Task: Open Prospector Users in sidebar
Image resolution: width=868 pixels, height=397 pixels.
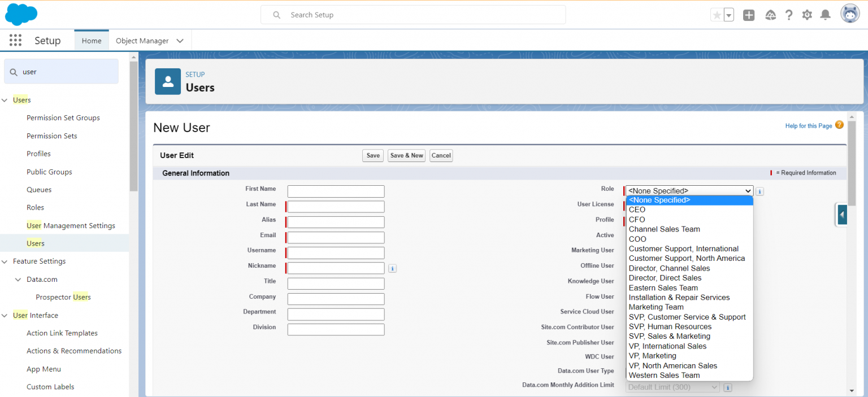Action: pos(63,297)
